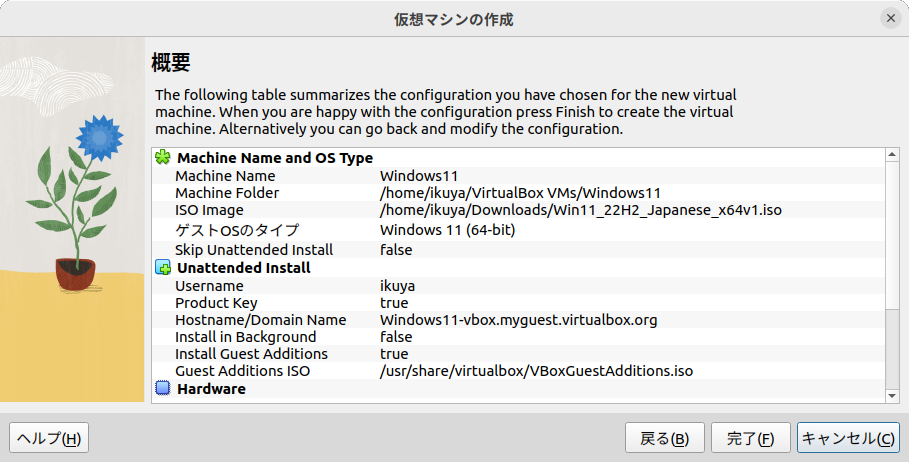Click the ikuya username value

click(x=397, y=286)
